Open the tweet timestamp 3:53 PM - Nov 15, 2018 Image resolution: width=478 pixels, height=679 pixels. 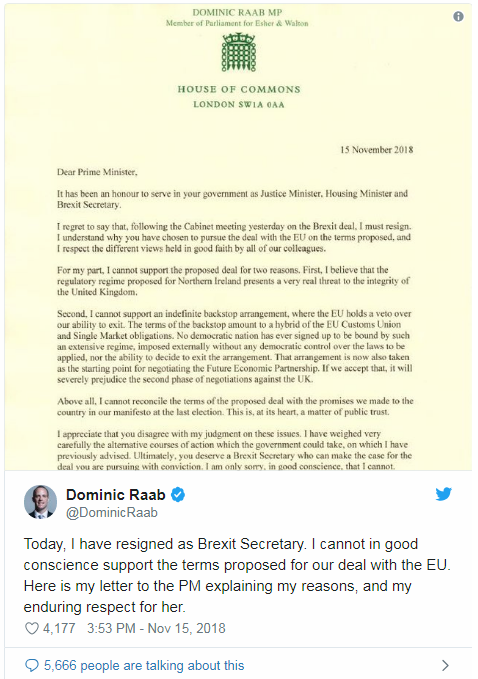click(156, 628)
